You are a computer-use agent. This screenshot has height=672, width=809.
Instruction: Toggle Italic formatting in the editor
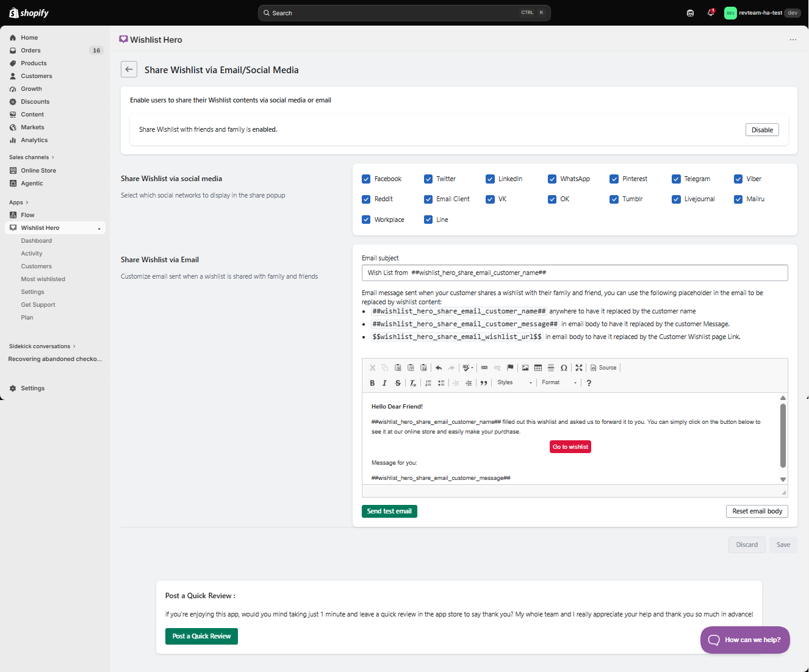pyautogui.click(x=384, y=383)
